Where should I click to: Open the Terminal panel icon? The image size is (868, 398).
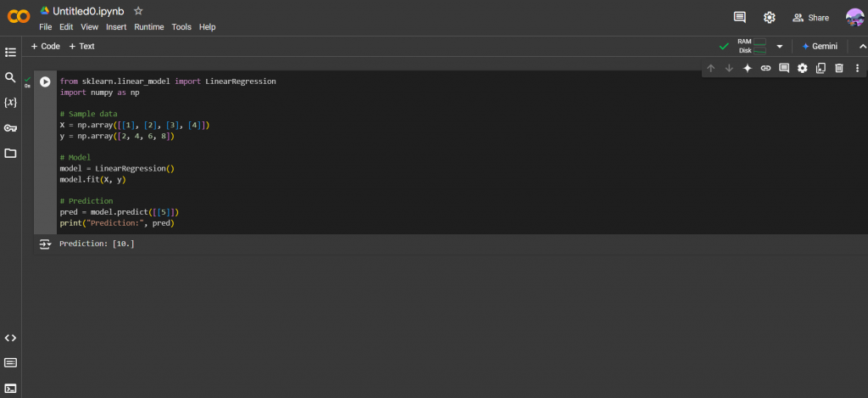pos(10,388)
